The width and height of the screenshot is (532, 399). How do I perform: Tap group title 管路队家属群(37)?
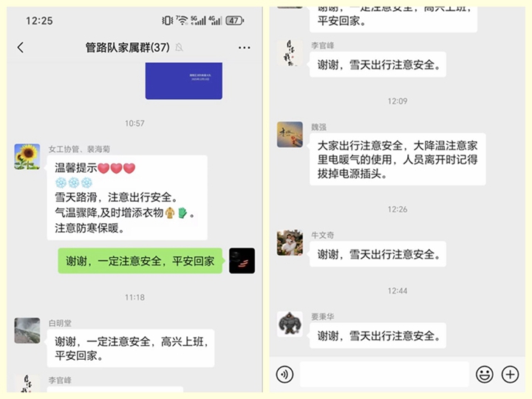tap(128, 47)
